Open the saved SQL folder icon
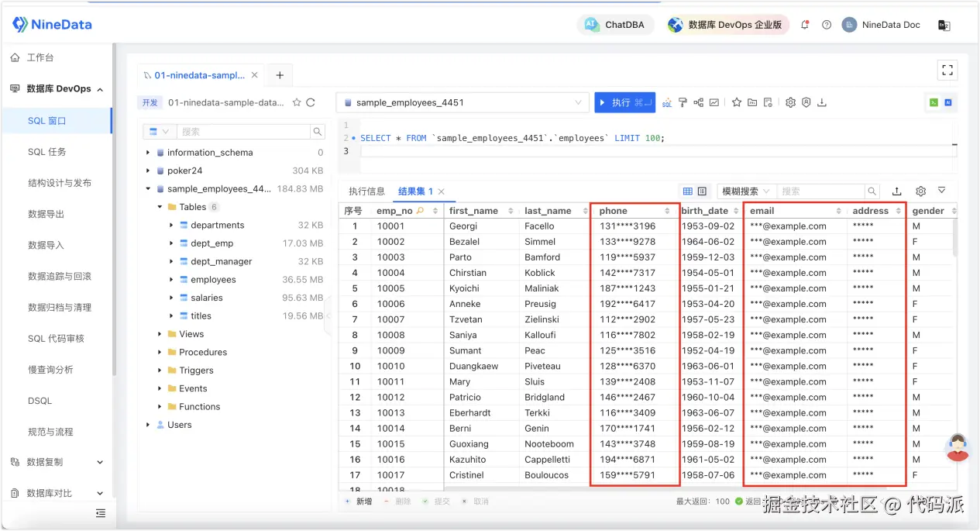980x531 pixels. tap(752, 102)
